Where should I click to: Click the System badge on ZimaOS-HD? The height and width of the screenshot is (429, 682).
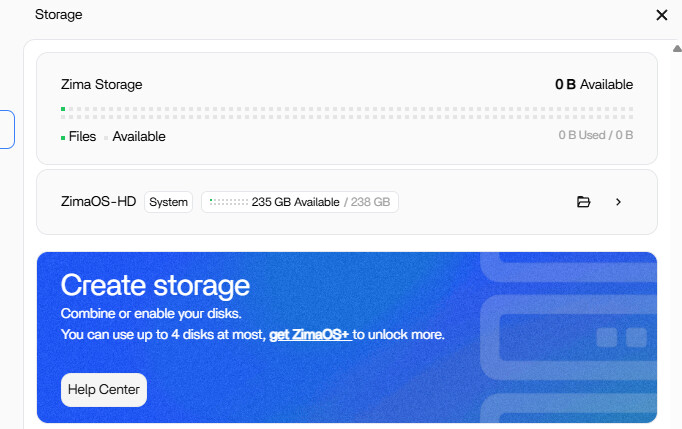pos(169,202)
